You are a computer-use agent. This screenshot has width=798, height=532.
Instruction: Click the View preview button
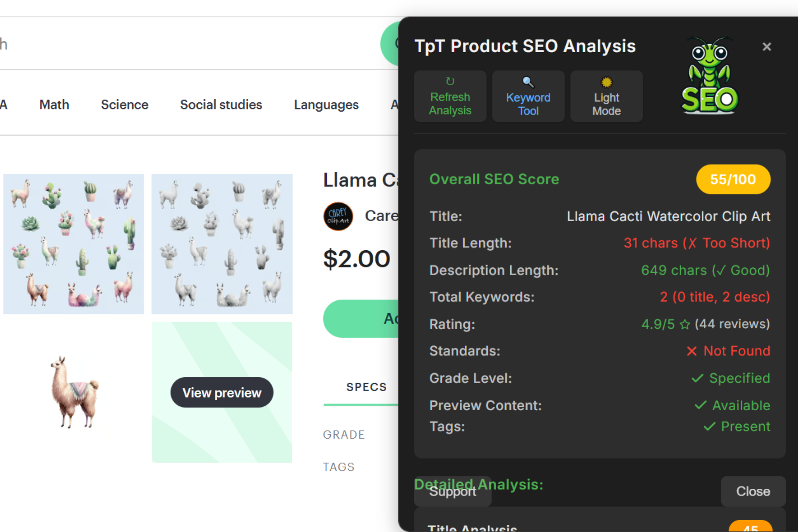coord(222,392)
